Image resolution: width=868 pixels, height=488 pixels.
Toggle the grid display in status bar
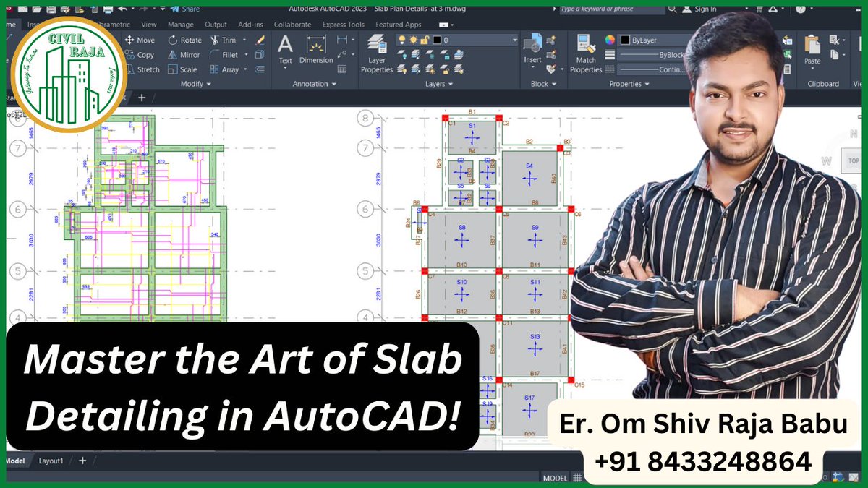coord(576,478)
